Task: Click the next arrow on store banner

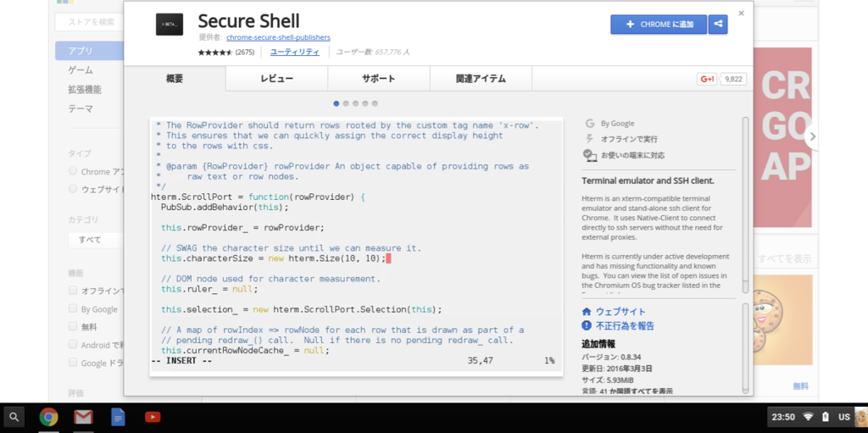Action: coord(811,136)
